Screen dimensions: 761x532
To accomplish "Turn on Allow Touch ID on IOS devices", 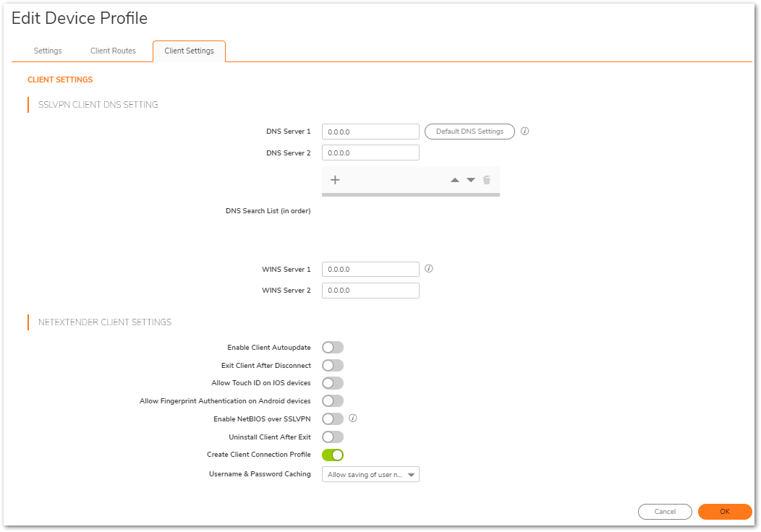I will click(333, 383).
